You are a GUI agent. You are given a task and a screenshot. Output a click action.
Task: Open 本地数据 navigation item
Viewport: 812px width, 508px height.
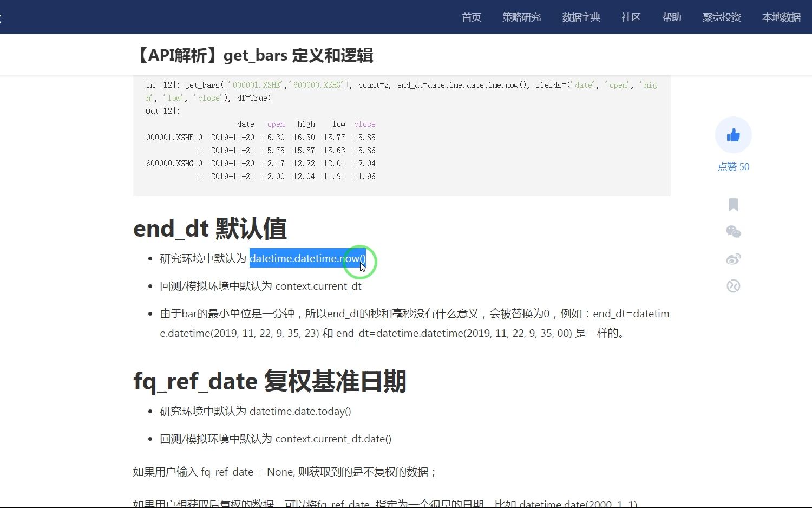pyautogui.click(x=781, y=17)
